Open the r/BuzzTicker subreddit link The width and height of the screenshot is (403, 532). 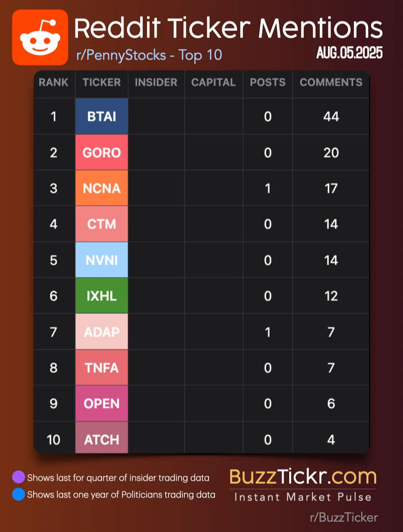point(344,517)
